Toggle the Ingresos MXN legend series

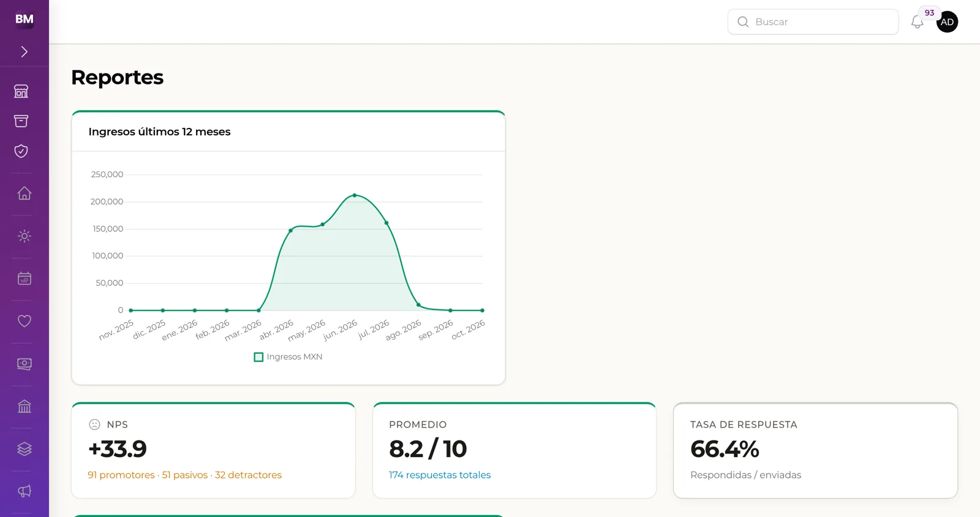coord(288,357)
